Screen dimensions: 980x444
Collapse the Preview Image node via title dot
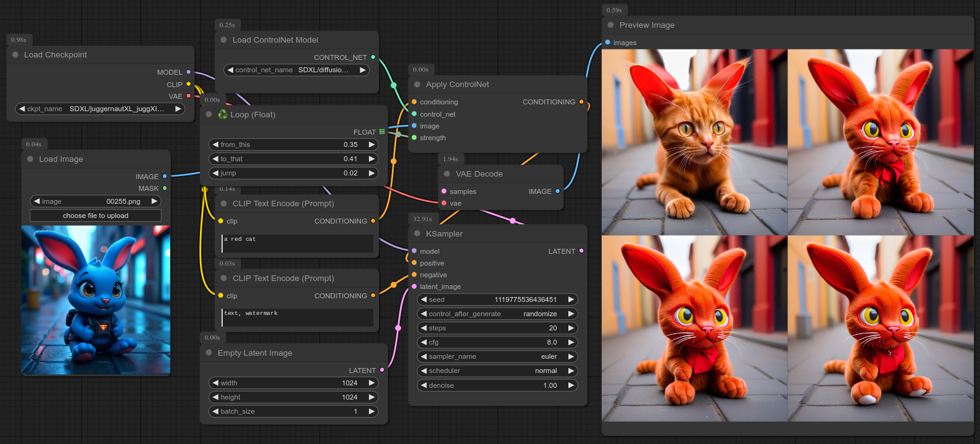click(x=610, y=25)
